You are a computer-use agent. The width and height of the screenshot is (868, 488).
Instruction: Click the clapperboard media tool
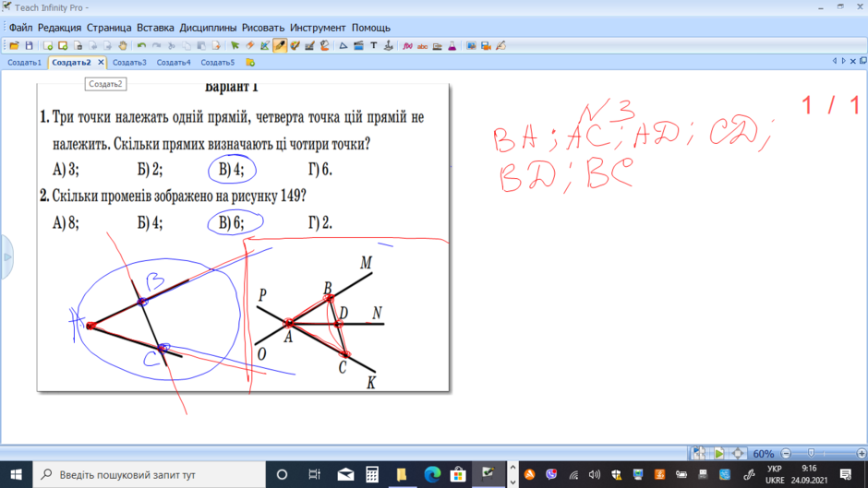(358, 46)
